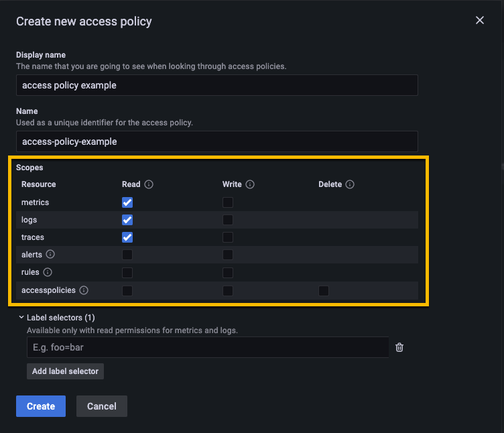
Task: Click the Create button
Action: [41, 406]
